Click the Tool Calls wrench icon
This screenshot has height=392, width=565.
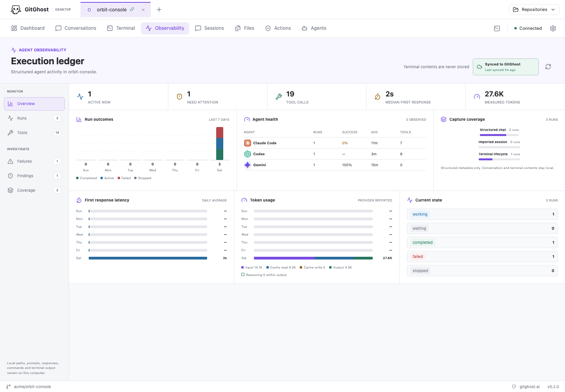coord(279,96)
